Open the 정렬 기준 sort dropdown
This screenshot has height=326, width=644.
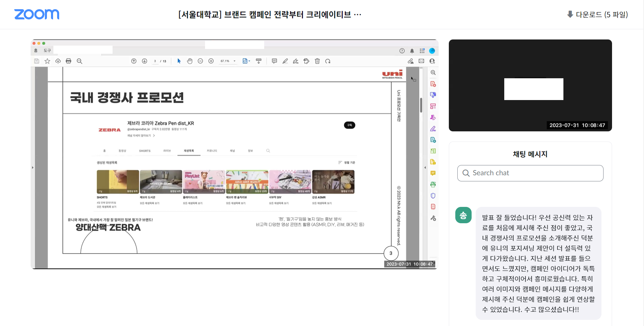tap(347, 163)
